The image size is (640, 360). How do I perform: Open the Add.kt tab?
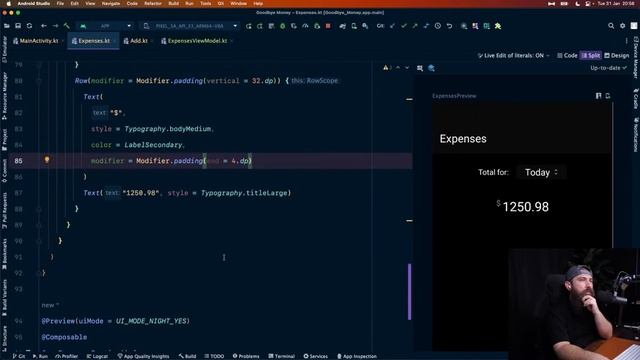coord(138,41)
